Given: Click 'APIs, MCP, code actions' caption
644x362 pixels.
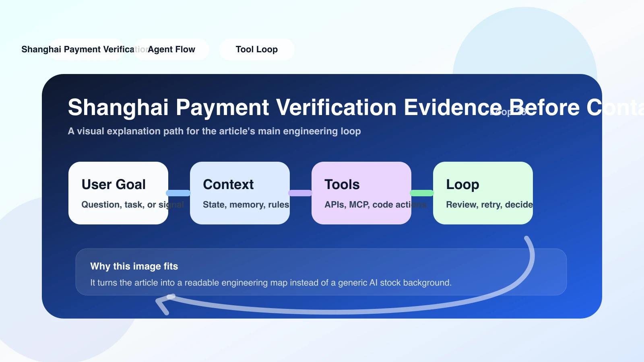Looking at the screenshot, I should (376, 205).
